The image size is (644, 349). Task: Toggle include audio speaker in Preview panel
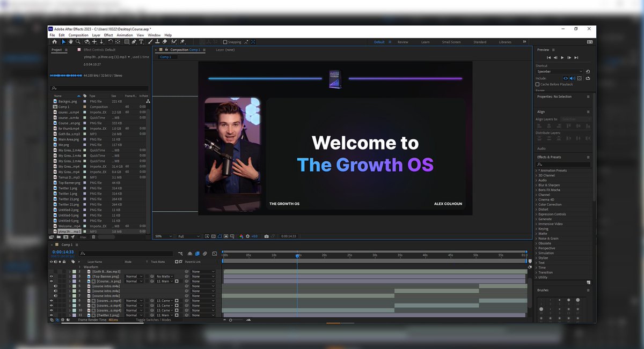572,78
